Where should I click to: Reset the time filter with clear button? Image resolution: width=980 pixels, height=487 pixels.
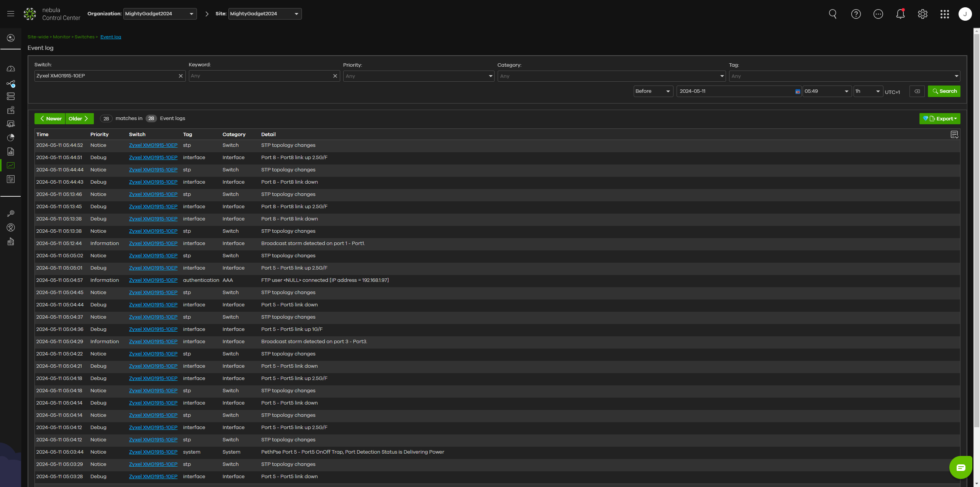click(917, 91)
